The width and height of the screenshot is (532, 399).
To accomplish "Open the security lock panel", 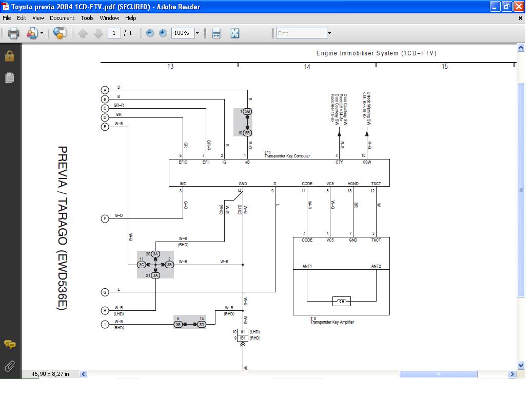I will click(10, 56).
